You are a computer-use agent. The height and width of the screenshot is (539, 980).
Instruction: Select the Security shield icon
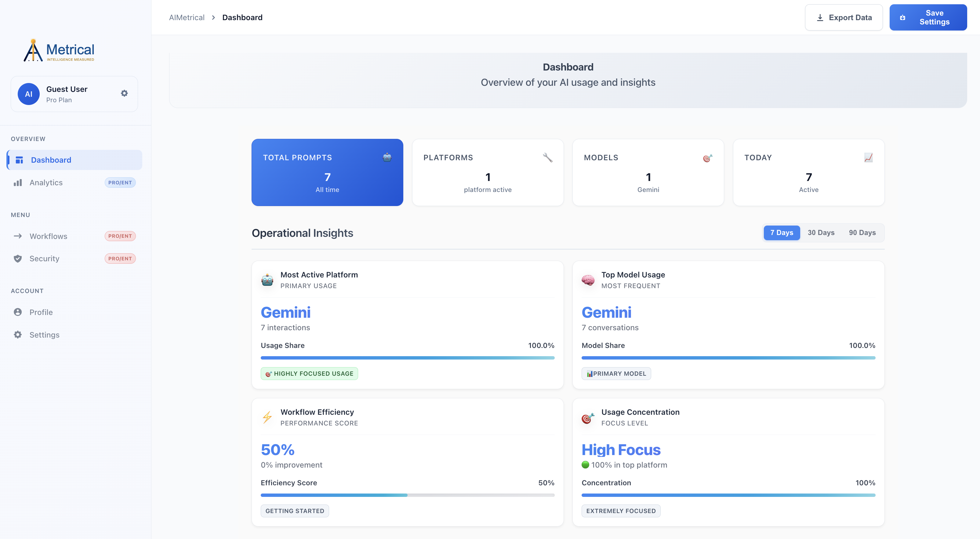18,258
